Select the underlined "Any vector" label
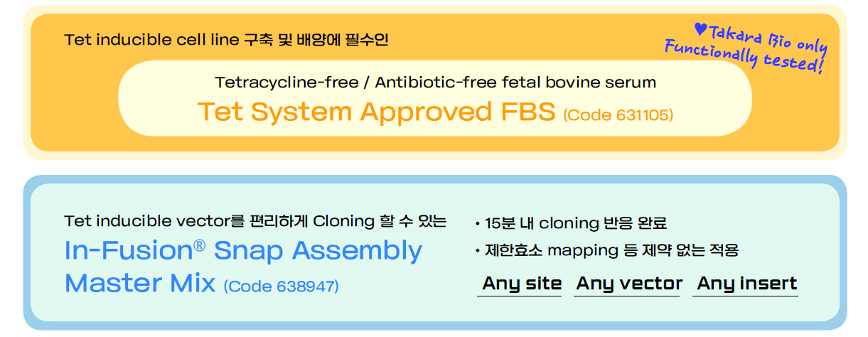Screen dimensions: 868x337 (x=629, y=284)
